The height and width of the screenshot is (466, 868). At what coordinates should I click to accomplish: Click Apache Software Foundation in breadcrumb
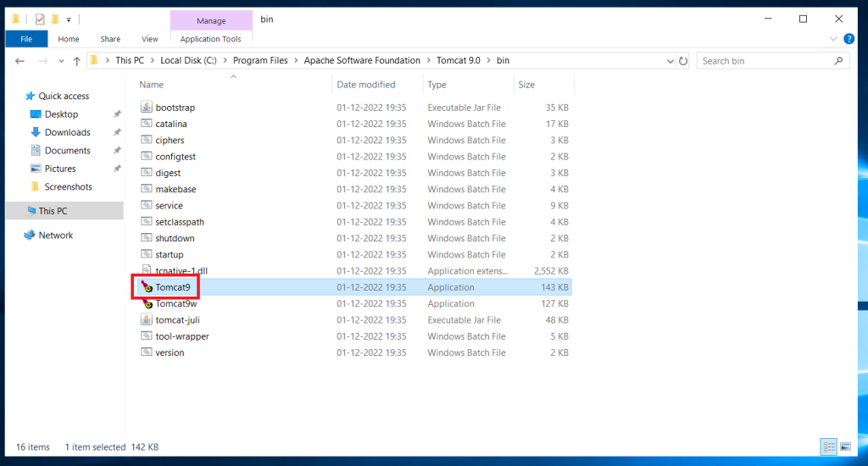click(x=362, y=60)
